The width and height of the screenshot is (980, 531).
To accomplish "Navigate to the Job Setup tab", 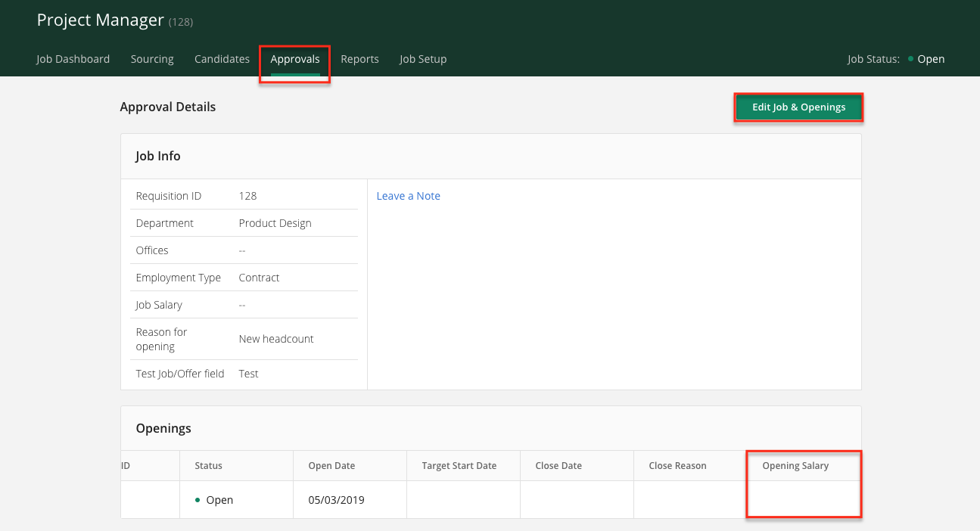I will [423, 59].
